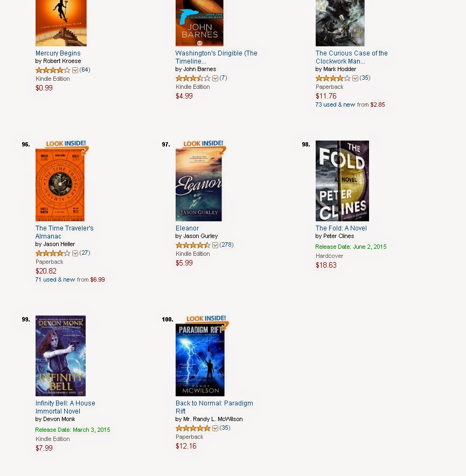
Task: Click the Look Inside badge on Eleanor
Action: [x=204, y=145]
